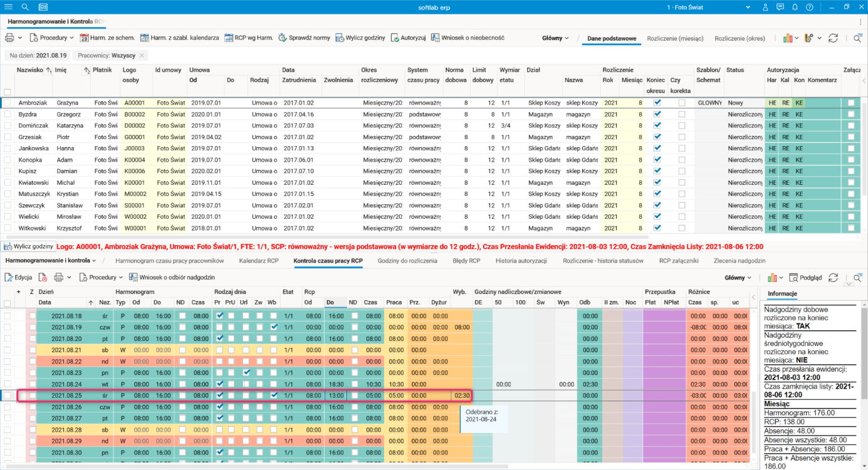
Task: Switch to the Rozliczenie (okres) tab
Action: coord(740,38)
